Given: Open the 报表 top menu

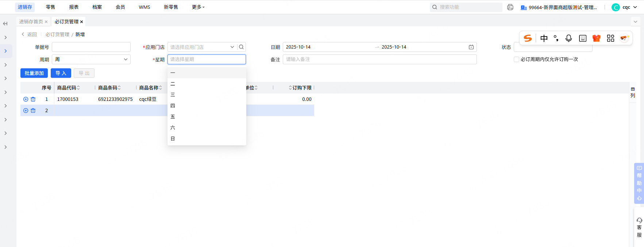Looking at the screenshot, I should pyautogui.click(x=74, y=7).
